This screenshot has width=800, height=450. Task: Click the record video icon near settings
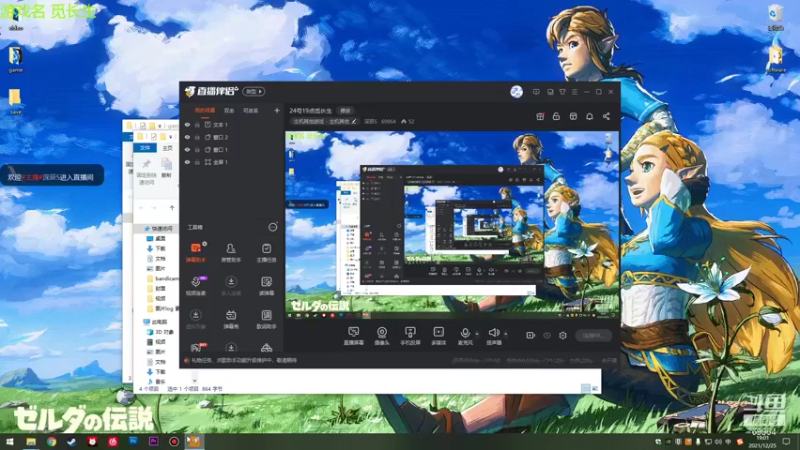coord(531,335)
